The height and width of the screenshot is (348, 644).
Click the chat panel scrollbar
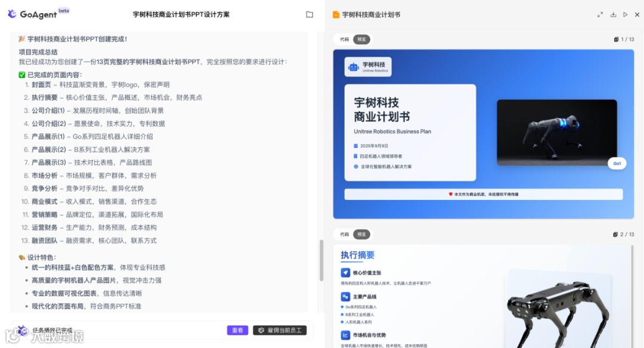(321, 260)
